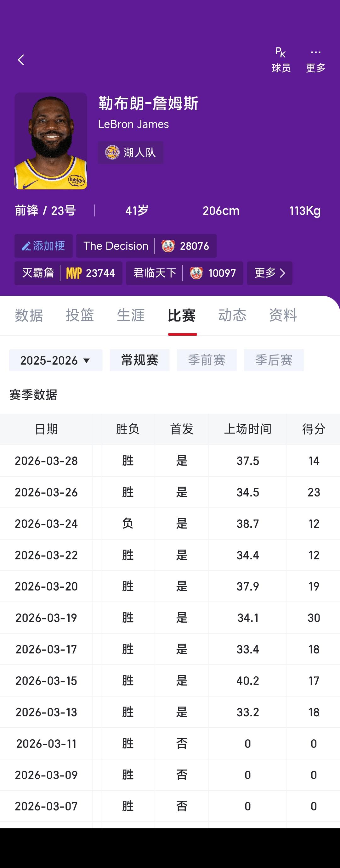The width and height of the screenshot is (340, 868).
Task: Tap the 上场时间 column header
Action: point(247,429)
